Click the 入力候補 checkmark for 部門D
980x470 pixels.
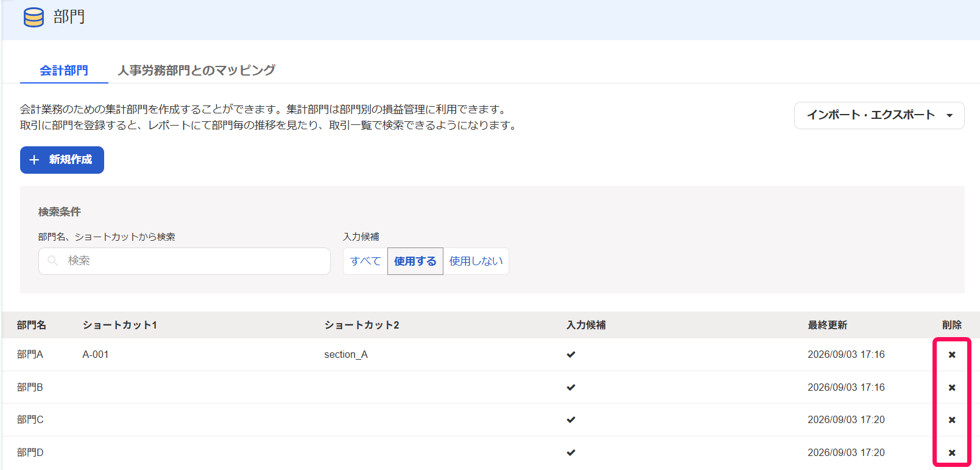click(571, 453)
